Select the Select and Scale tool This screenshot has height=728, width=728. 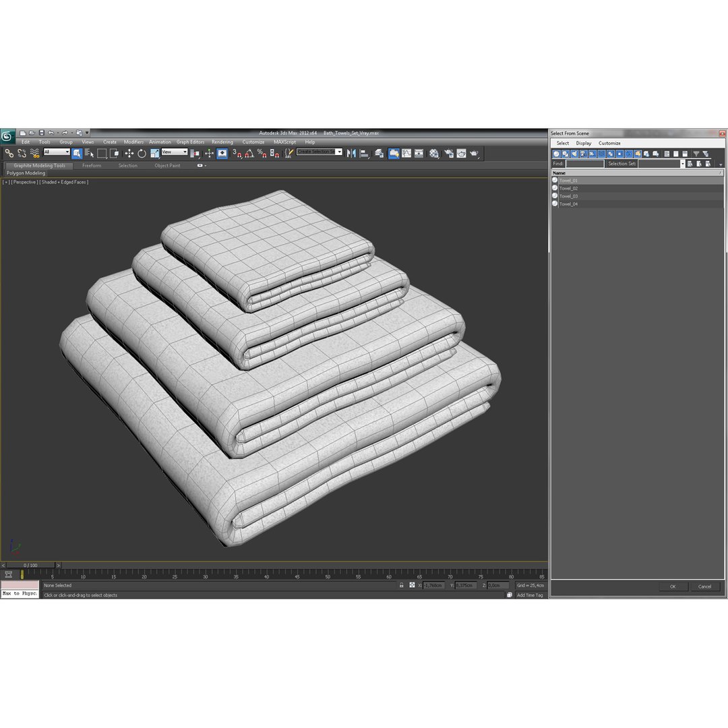click(154, 153)
